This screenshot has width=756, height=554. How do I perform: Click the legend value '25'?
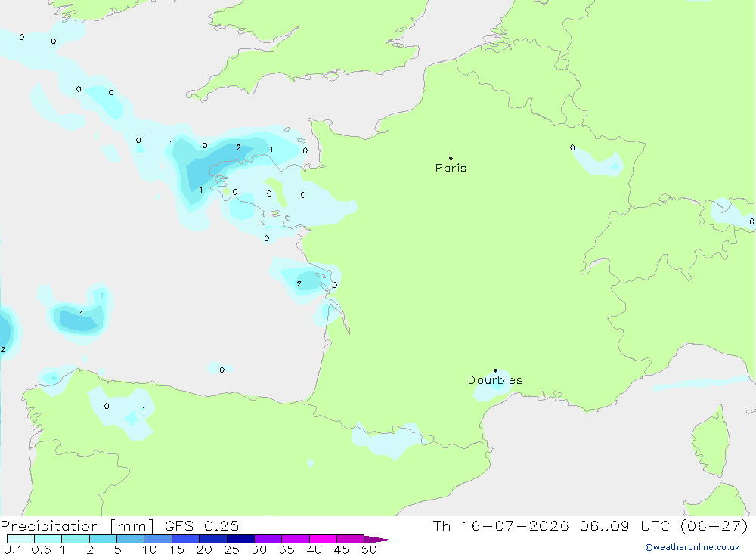(x=231, y=549)
